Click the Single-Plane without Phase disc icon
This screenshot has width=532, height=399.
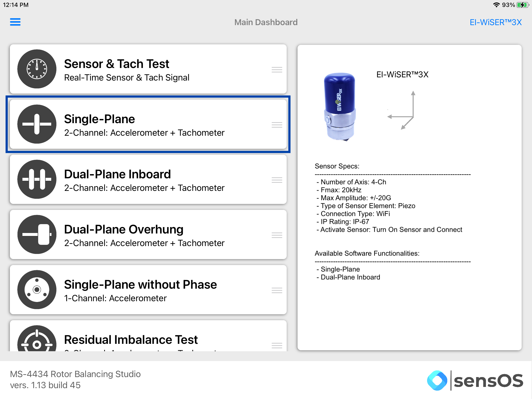pos(37,290)
